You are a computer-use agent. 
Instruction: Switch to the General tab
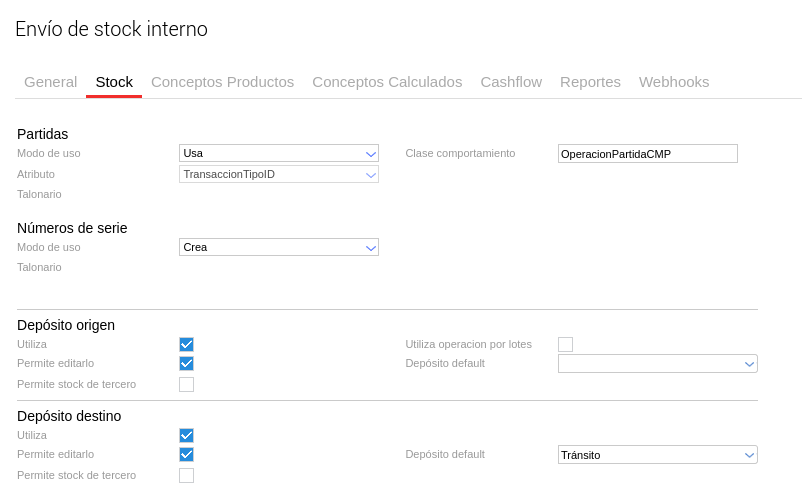coord(50,82)
